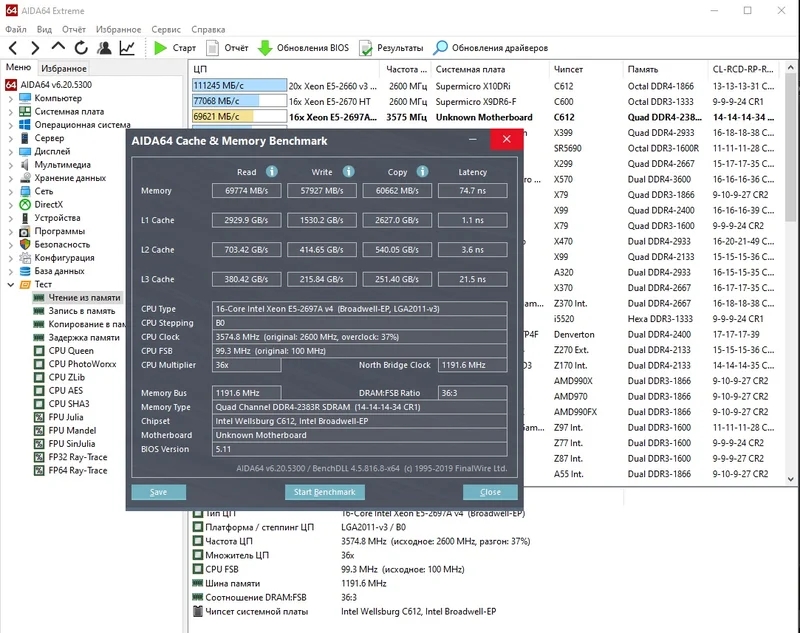Show Copy benchmark info icon
This screenshot has width=800, height=633.
click(x=422, y=171)
